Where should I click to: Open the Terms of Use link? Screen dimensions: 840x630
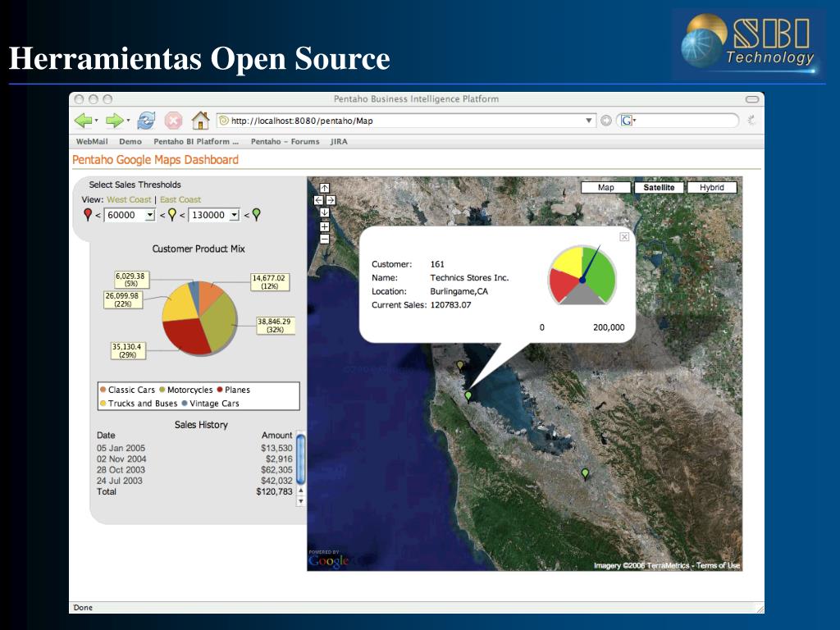pyautogui.click(x=718, y=565)
